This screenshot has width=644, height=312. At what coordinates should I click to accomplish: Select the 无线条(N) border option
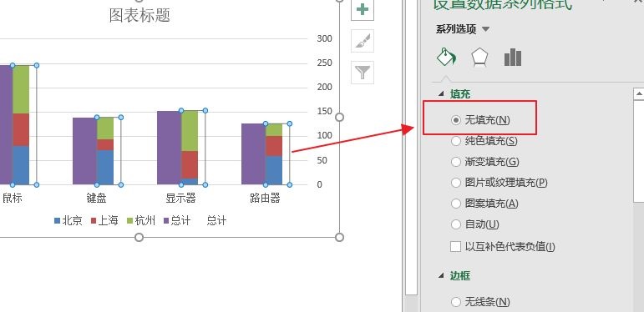pos(480,302)
